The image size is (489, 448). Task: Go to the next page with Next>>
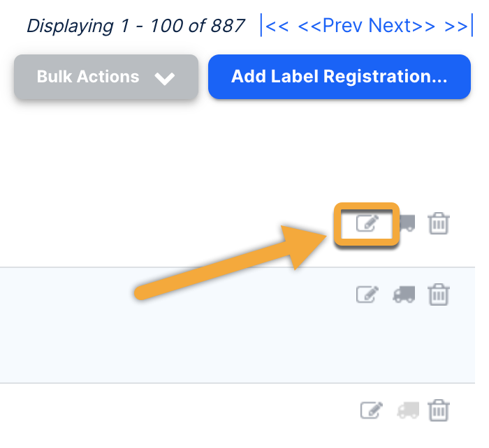pos(400,26)
